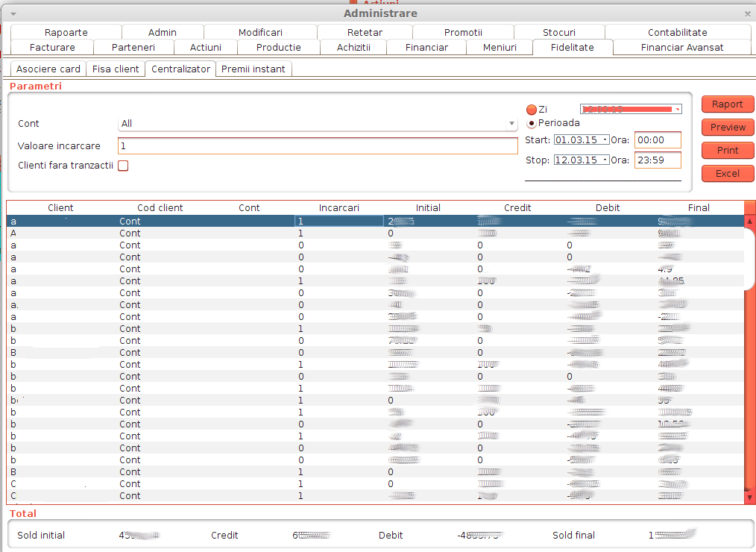
Task: Open the Rapoarte tab
Action: (x=66, y=32)
